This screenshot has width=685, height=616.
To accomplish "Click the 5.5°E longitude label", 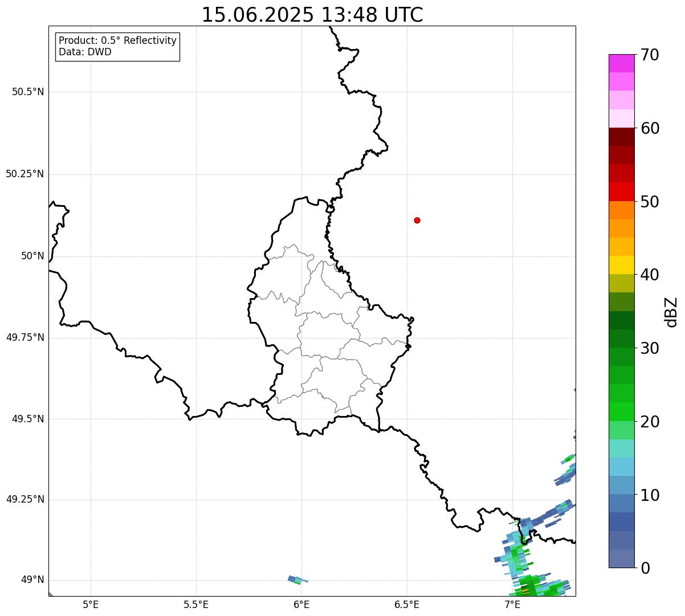I will [196, 604].
